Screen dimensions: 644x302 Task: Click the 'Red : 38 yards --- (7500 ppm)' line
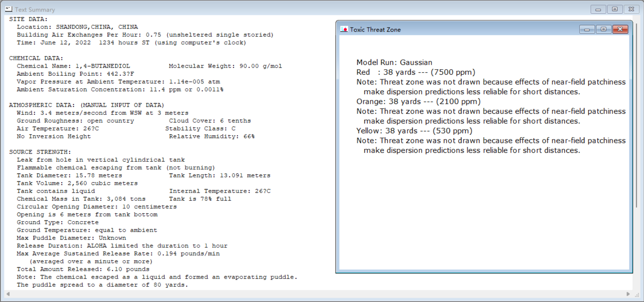(416, 72)
